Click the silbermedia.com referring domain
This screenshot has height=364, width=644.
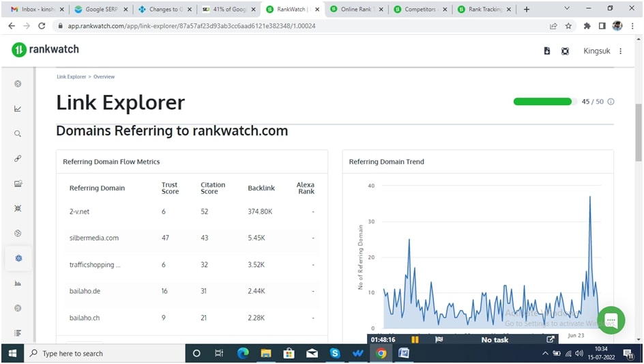coord(94,238)
